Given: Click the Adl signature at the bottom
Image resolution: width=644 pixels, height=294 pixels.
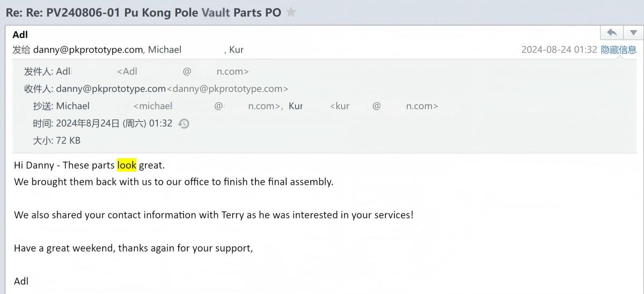Looking at the screenshot, I should [21, 281].
